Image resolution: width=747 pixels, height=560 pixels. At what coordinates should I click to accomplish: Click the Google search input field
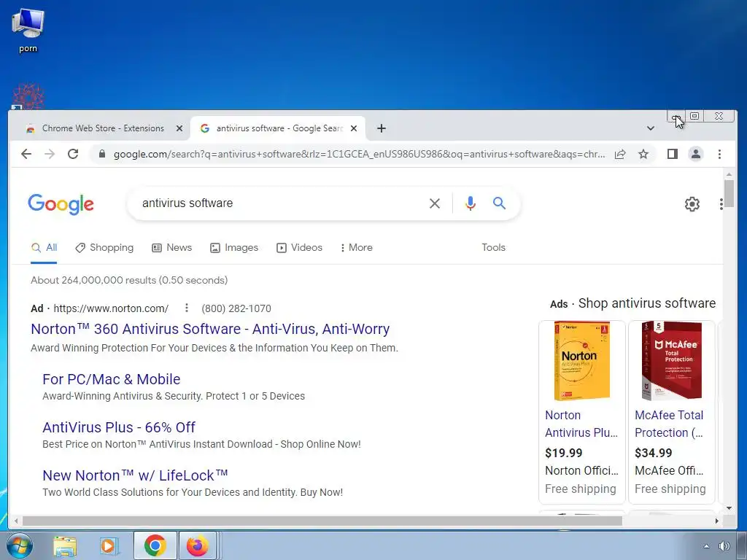[x=281, y=203]
